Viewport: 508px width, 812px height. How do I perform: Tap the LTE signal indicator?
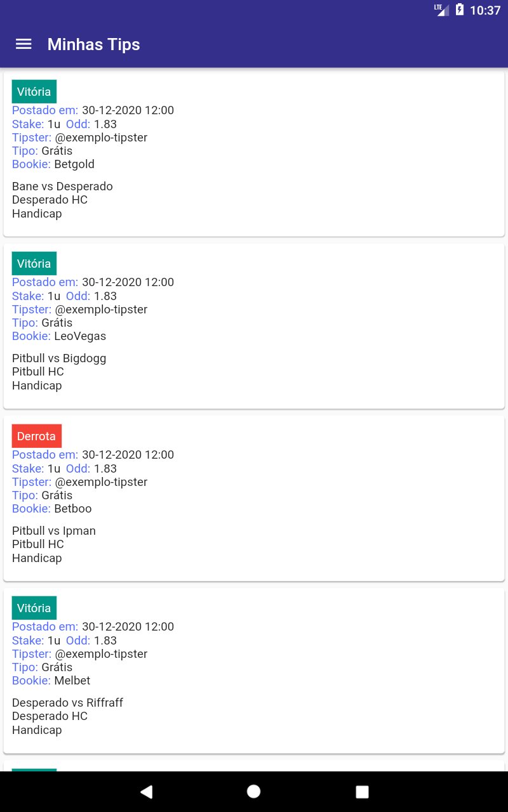[441, 10]
